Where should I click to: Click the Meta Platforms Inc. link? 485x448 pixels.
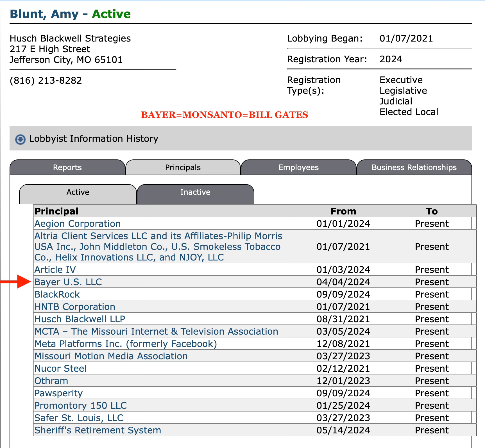pos(126,344)
